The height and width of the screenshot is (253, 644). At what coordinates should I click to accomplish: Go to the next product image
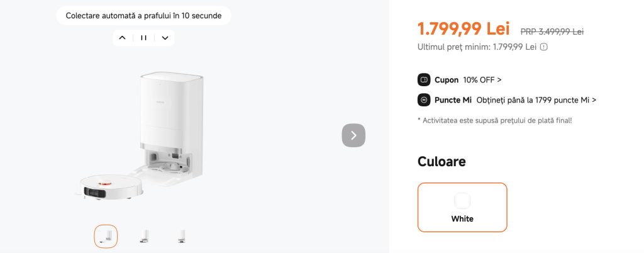click(x=353, y=135)
